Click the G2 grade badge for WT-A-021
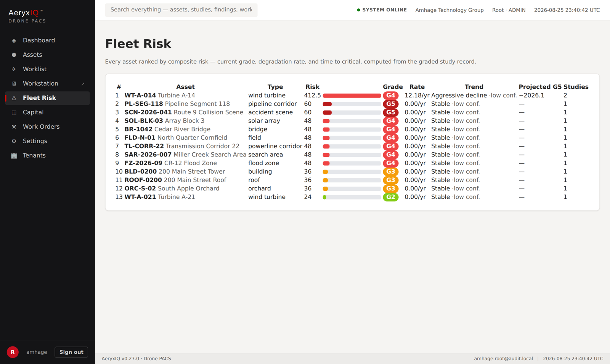The width and height of the screenshot is (610, 364). pyautogui.click(x=391, y=197)
